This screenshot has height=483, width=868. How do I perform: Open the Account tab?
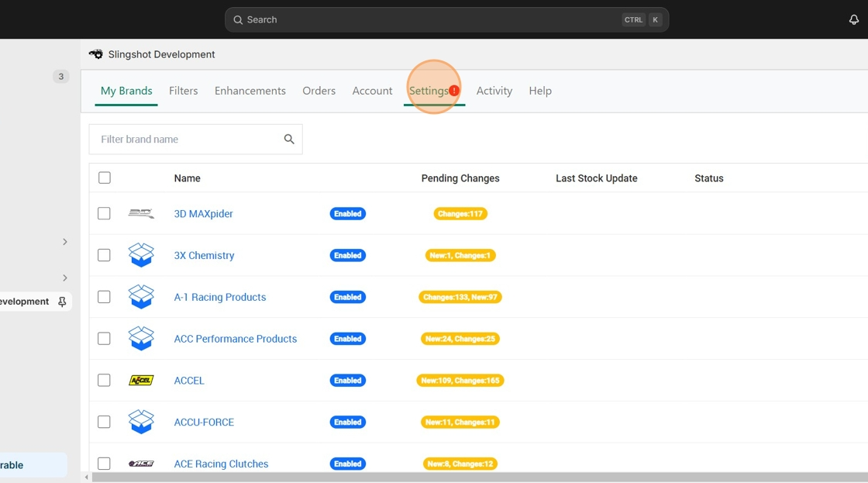point(372,91)
